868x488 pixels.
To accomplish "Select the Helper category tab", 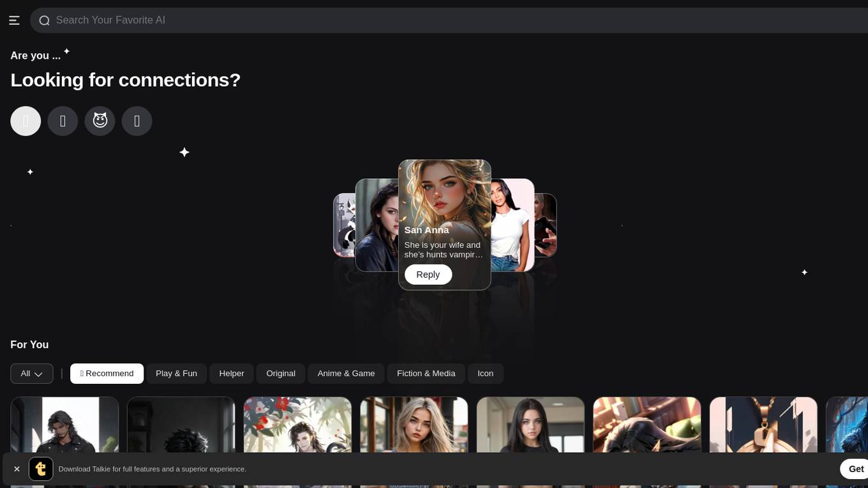I will click(x=232, y=374).
